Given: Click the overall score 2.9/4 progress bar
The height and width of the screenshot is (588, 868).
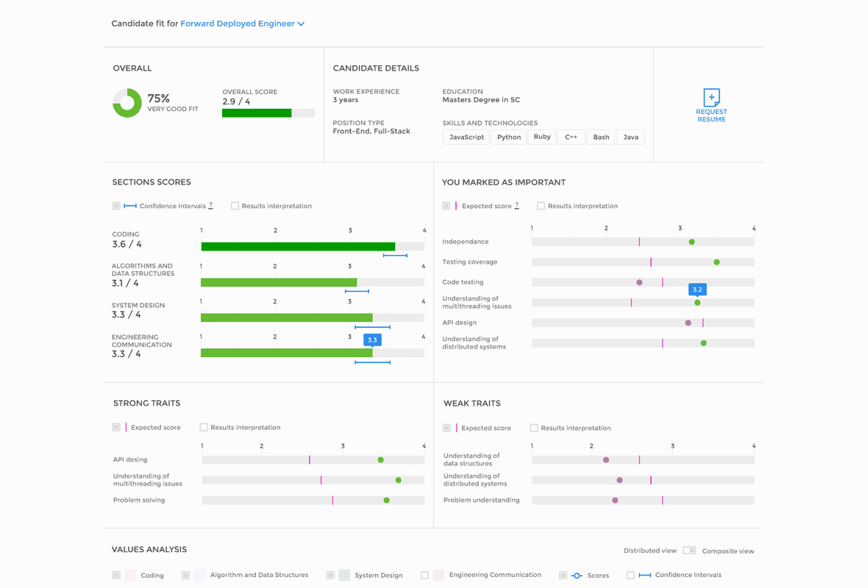Looking at the screenshot, I should pos(268,113).
